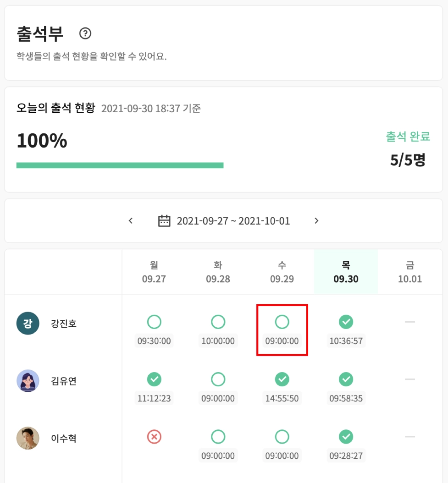Click 김유연's profile avatar
The image size is (448, 483).
pyautogui.click(x=28, y=381)
